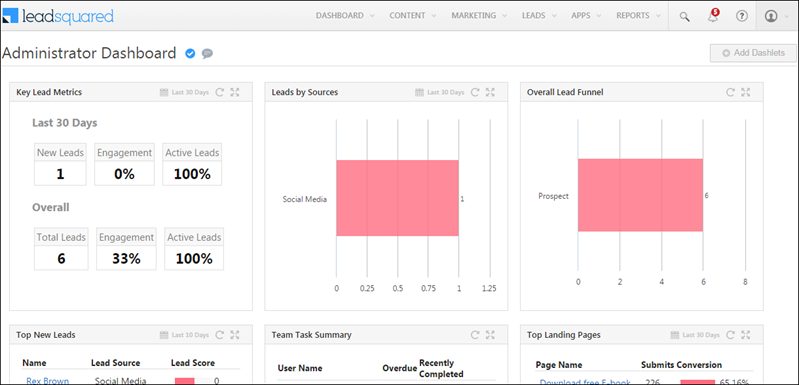The image size is (800, 385).
Task: Click the Add Dashlets button
Action: [754, 53]
